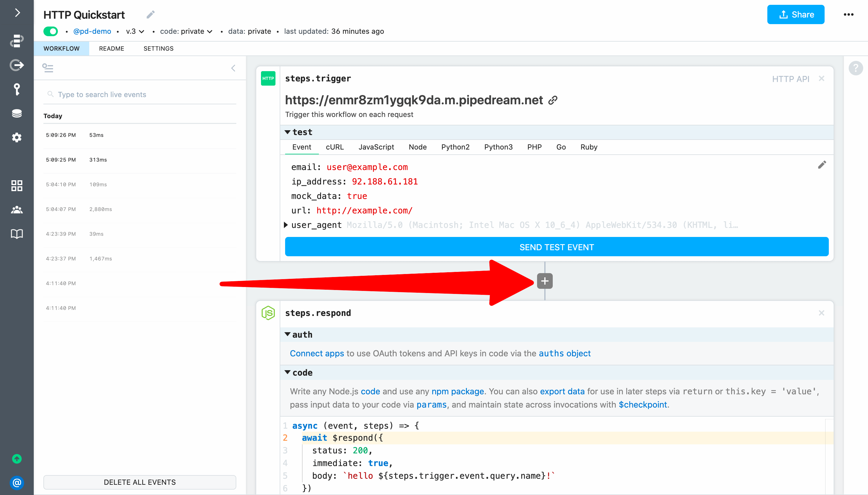
Task: Switch to the README tab
Action: [111, 48]
